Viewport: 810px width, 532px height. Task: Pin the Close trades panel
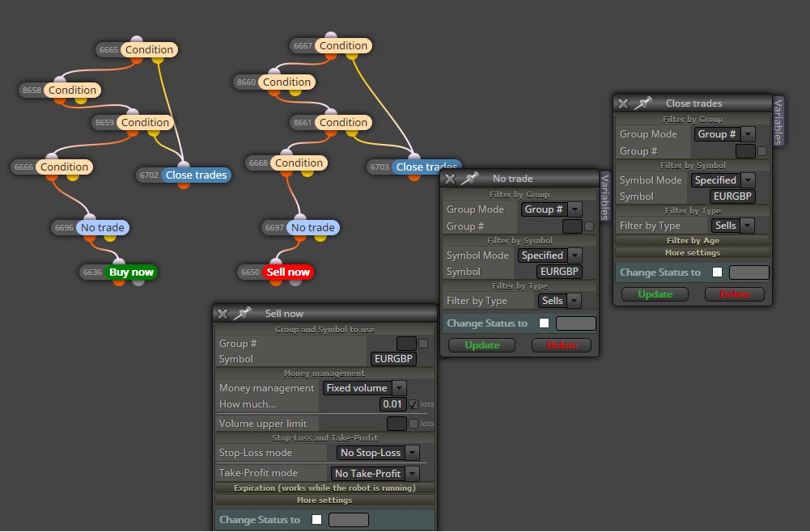pos(643,103)
